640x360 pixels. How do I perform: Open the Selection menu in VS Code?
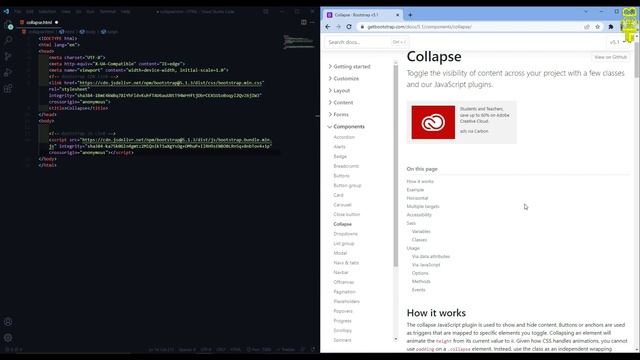tap(47, 11)
